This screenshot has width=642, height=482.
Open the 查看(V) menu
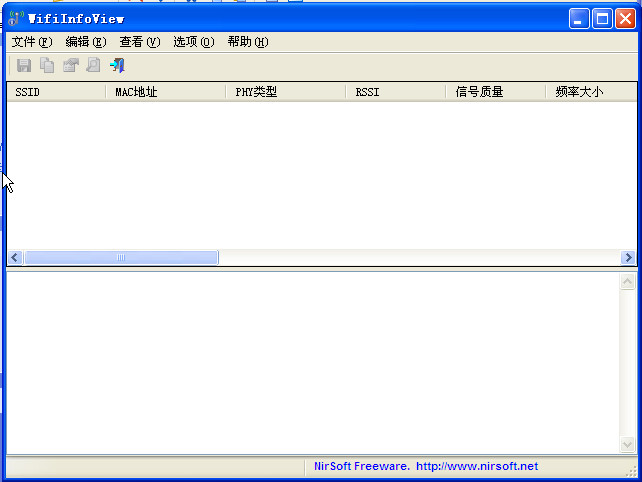[x=140, y=42]
